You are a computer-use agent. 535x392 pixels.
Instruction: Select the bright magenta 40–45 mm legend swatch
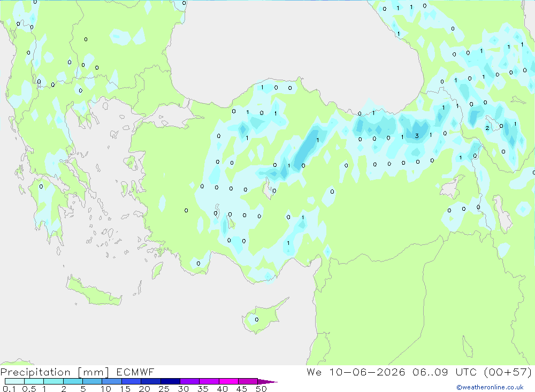point(228,381)
